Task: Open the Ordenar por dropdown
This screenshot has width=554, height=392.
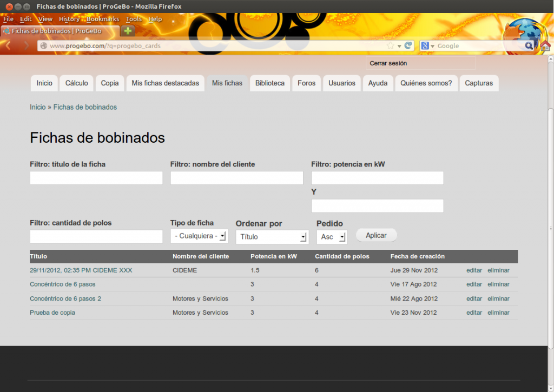Action: 272,237
